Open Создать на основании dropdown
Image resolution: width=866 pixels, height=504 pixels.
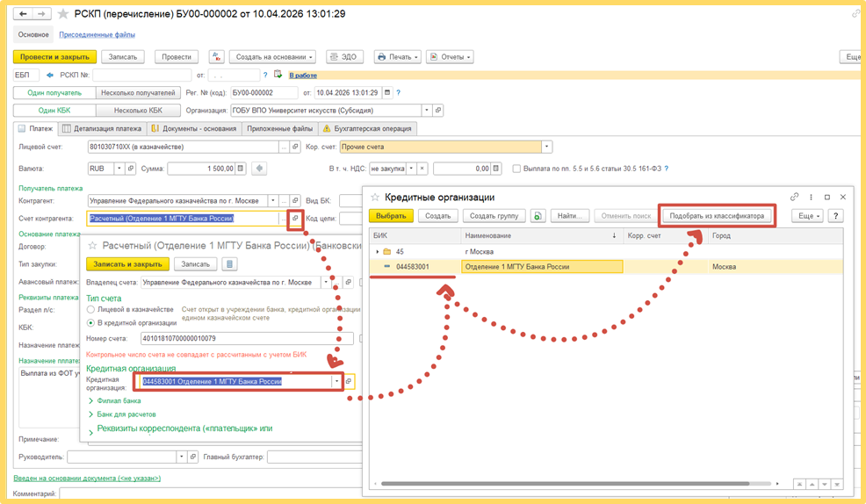coord(273,57)
